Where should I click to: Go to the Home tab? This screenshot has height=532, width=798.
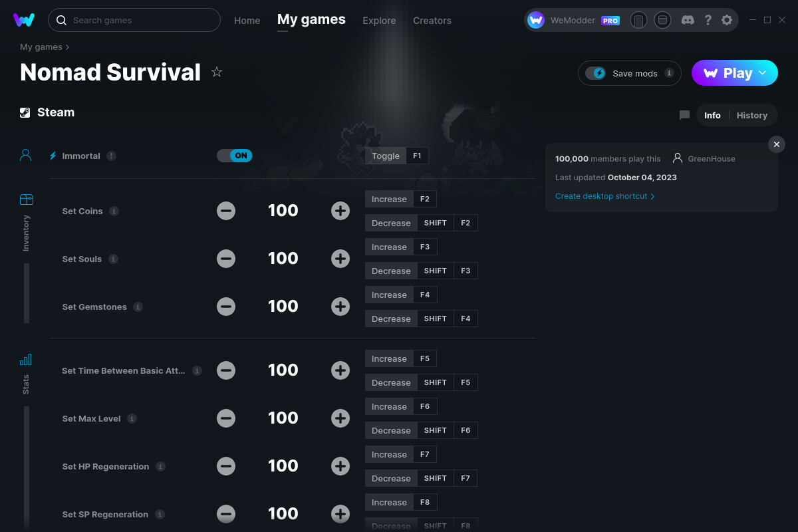click(247, 21)
